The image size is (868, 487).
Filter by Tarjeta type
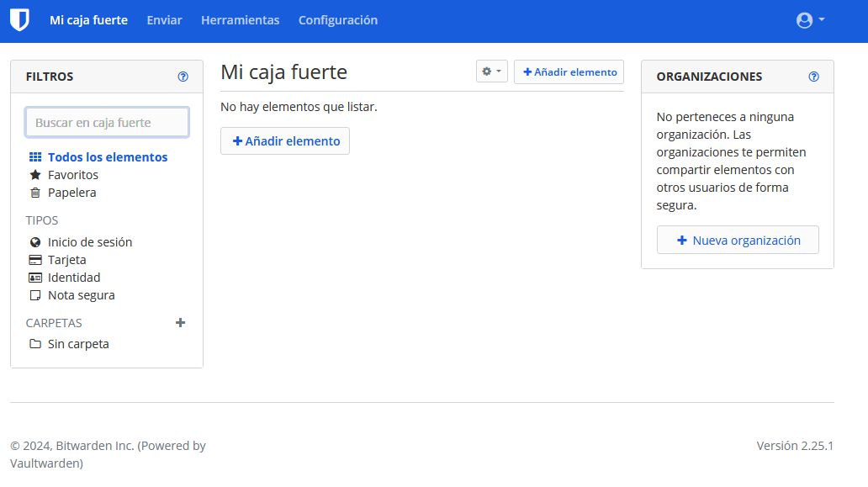pos(66,260)
